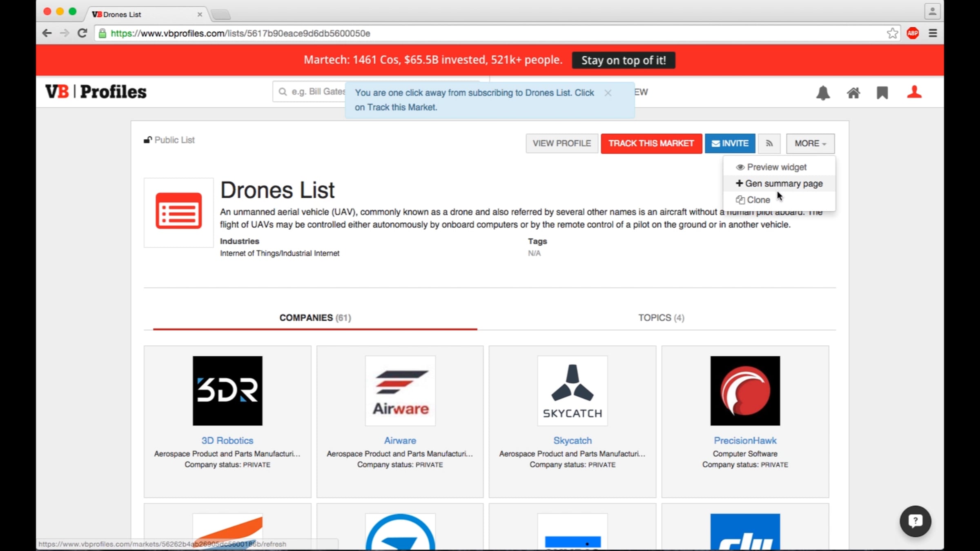980x551 pixels.
Task: Click the Skycatch logo thumbnail
Action: click(x=572, y=391)
